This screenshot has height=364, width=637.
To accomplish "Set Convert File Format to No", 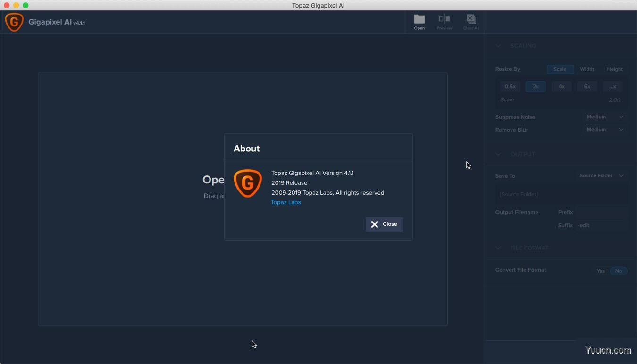I will [x=619, y=271].
